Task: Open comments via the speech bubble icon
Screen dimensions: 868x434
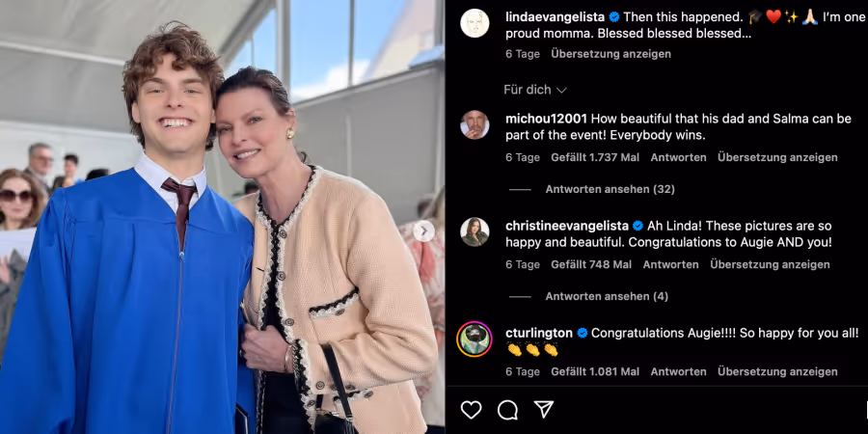Action: (x=507, y=410)
